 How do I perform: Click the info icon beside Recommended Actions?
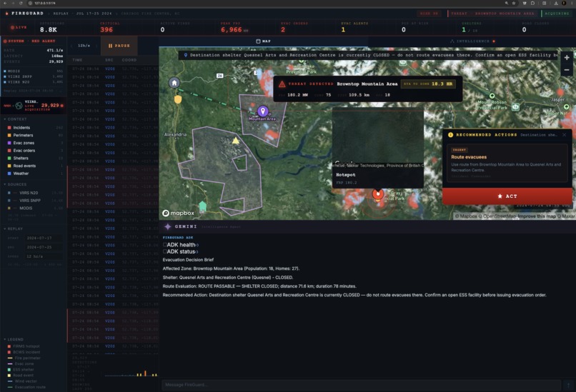click(450, 135)
